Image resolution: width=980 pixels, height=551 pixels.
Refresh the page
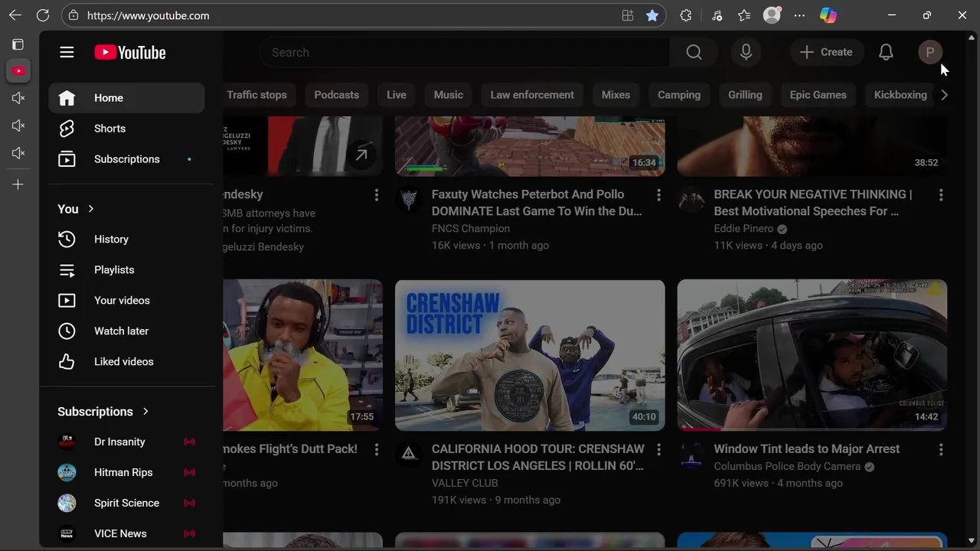click(43, 15)
